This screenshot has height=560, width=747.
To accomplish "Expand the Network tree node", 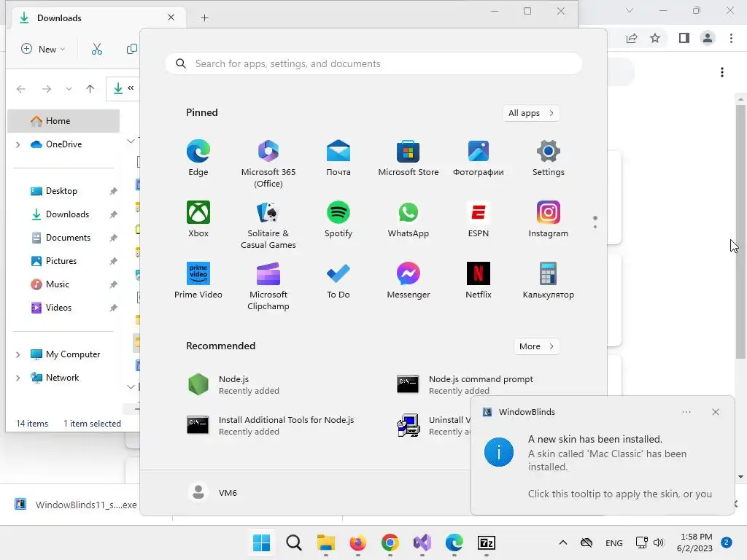I will [18, 378].
